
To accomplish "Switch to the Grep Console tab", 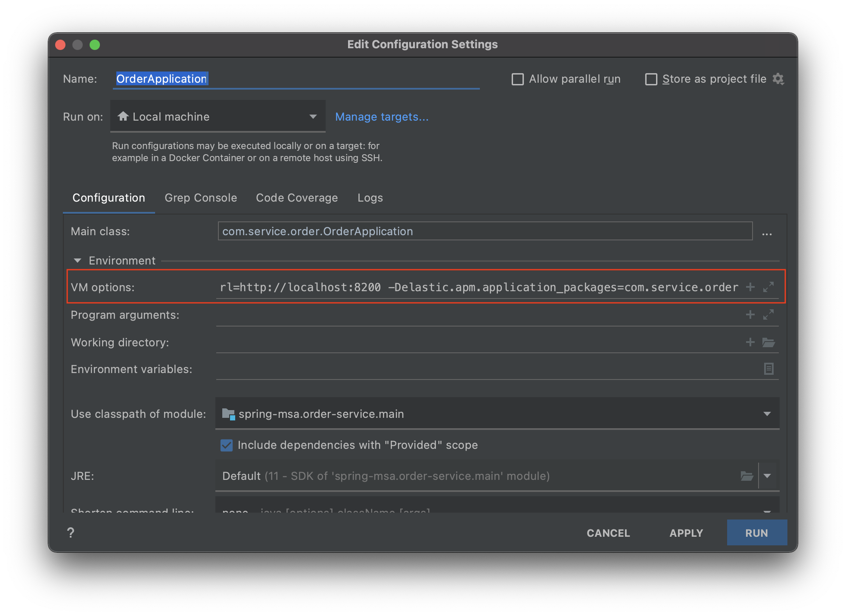I will 201,198.
